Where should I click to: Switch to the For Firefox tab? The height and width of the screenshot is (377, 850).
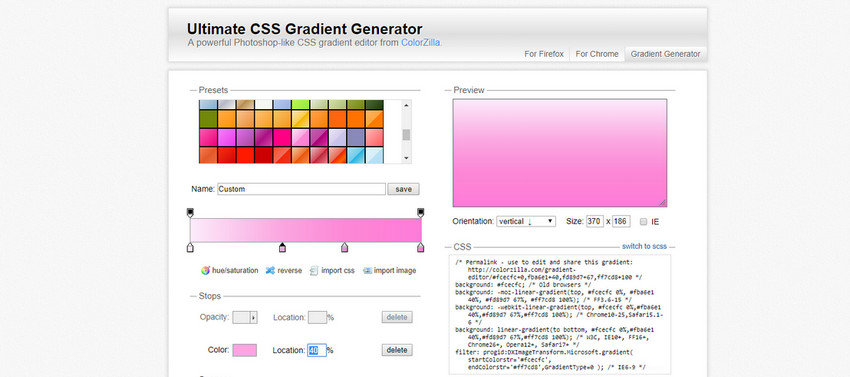click(x=544, y=54)
